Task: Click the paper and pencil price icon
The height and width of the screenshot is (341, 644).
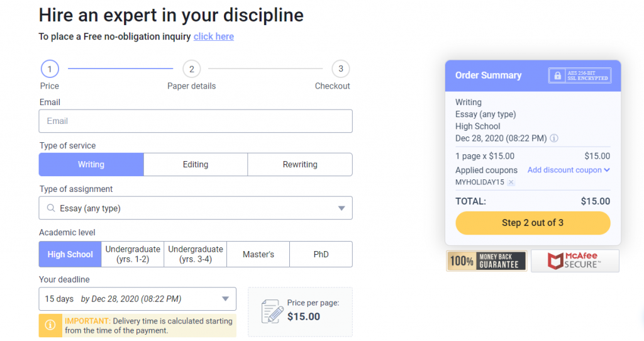Action: tap(272, 311)
